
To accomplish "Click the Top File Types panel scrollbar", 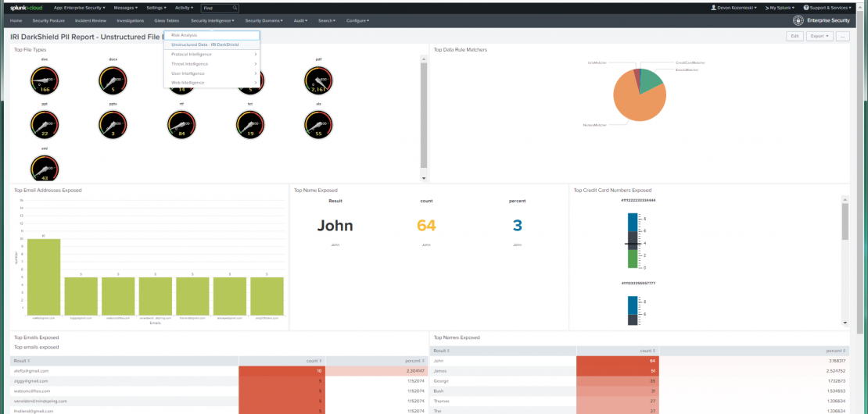I will tap(424, 115).
